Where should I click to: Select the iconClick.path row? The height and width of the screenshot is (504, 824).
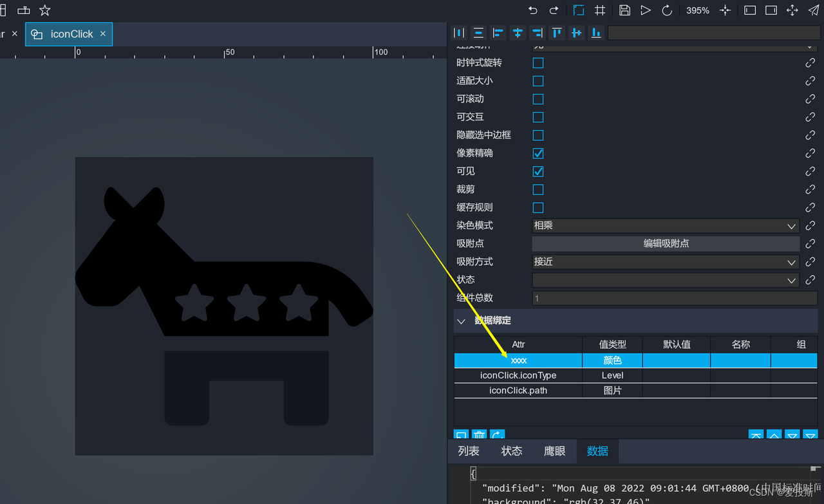(635, 390)
